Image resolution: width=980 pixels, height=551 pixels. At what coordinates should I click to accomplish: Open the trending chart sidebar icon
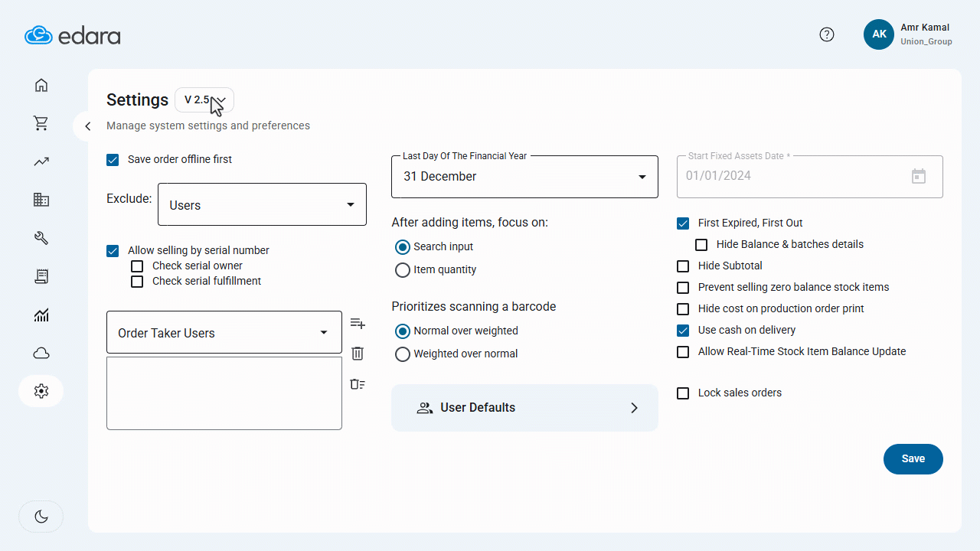41,161
